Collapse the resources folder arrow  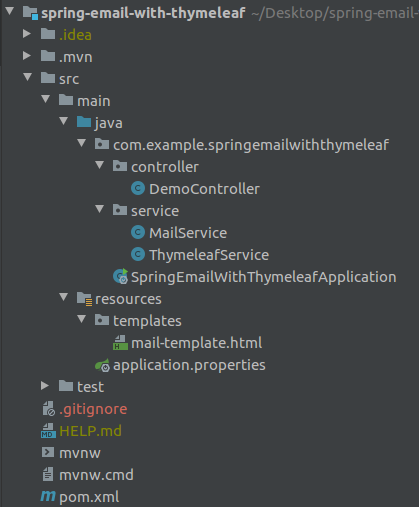tap(63, 297)
